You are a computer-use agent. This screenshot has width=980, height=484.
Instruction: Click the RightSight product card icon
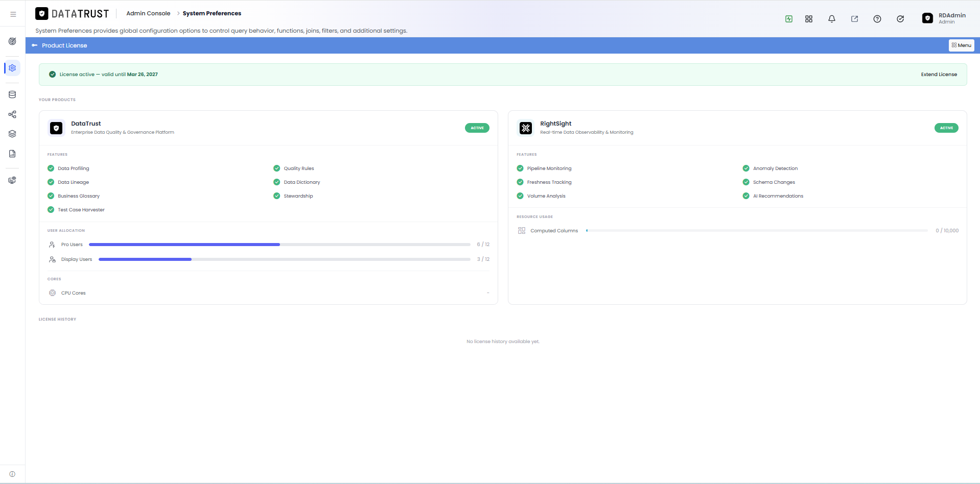526,128
